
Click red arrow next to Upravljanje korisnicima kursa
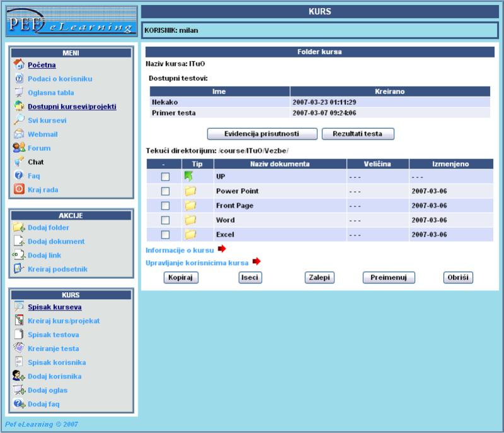click(257, 261)
